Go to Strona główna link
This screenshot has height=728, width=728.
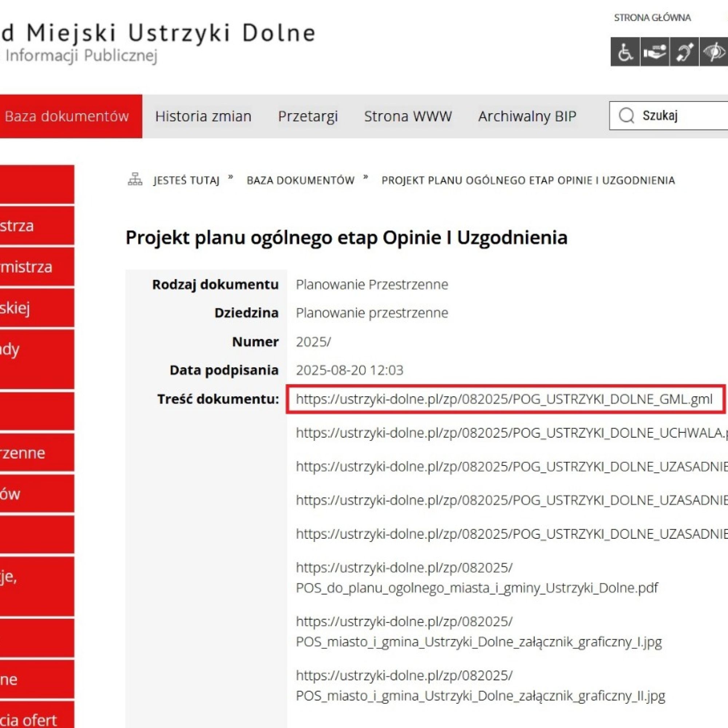click(652, 18)
